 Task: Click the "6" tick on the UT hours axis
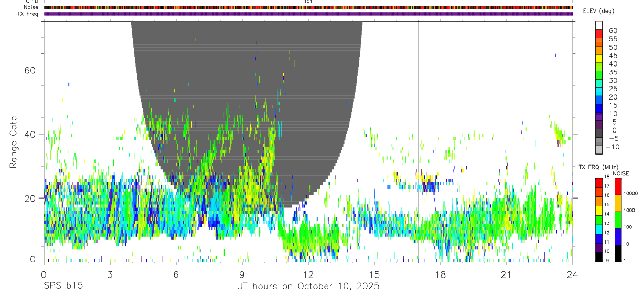coord(176,274)
